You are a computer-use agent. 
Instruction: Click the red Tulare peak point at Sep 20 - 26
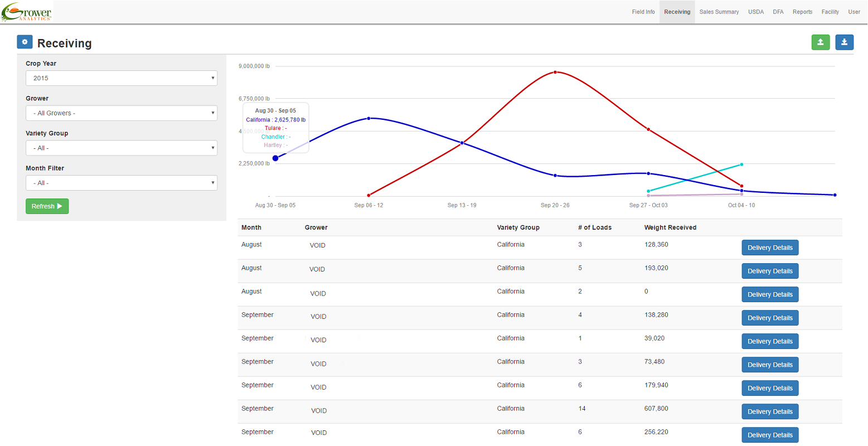tap(555, 72)
